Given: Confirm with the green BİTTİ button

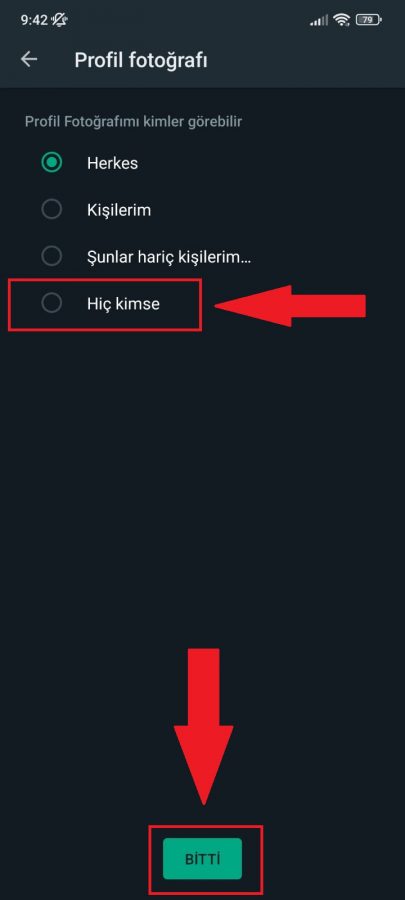Looking at the screenshot, I should pyautogui.click(x=202, y=859).
